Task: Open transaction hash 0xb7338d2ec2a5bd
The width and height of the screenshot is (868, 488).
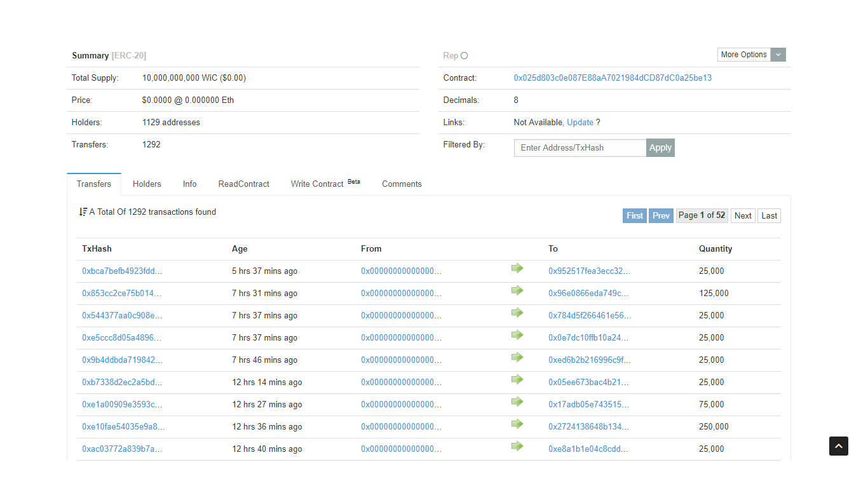Action: 122,383
